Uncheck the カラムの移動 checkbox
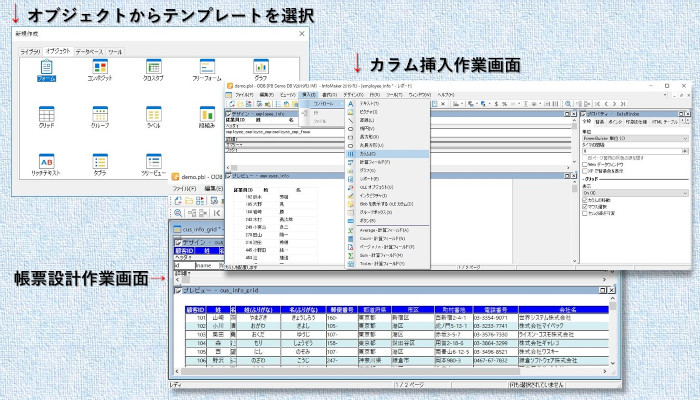This screenshot has width=700, height=400. pyautogui.click(x=585, y=200)
